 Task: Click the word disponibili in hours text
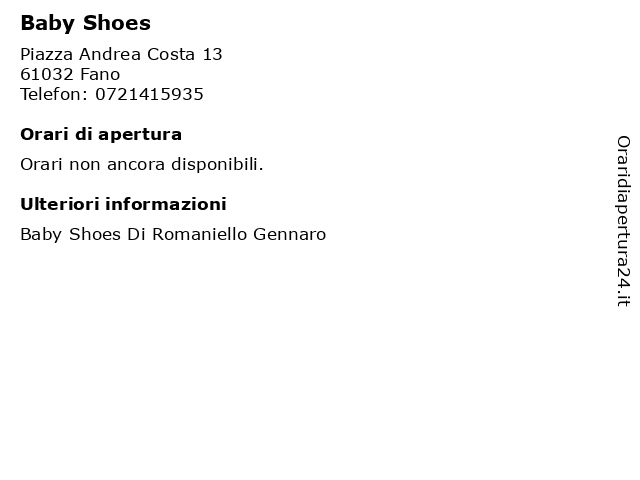tap(217, 164)
